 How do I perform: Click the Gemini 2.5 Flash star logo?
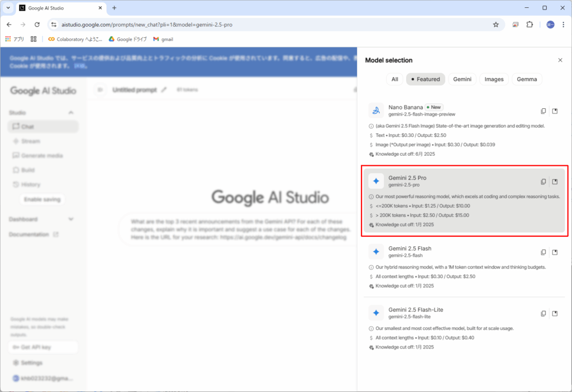(x=376, y=252)
